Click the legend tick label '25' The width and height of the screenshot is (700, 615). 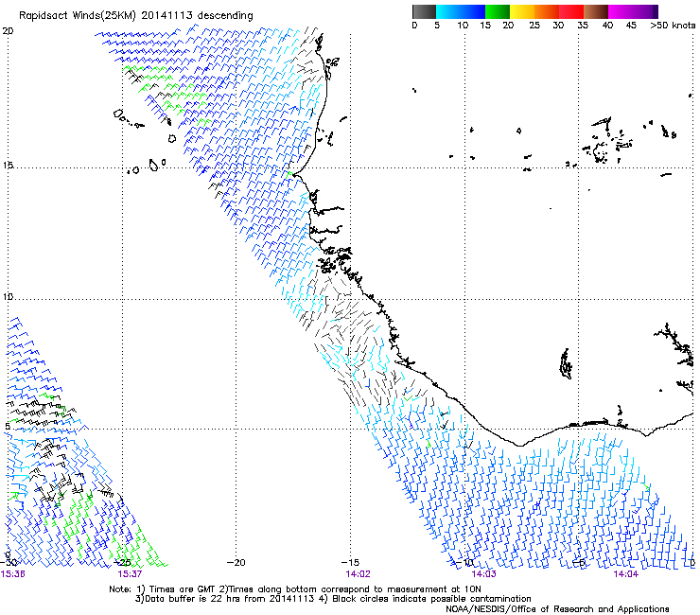pyautogui.click(x=534, y=25)
